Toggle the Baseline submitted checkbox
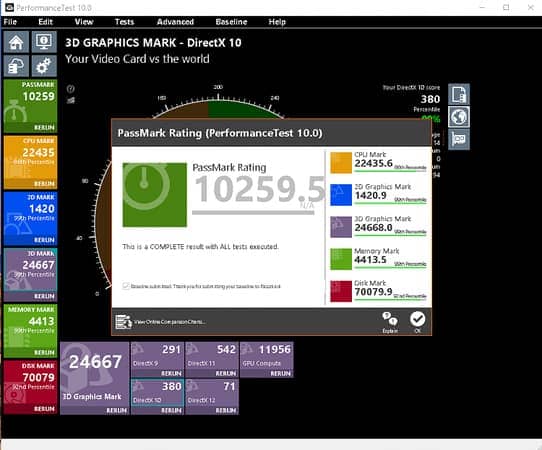 click(x=126, y=286)
